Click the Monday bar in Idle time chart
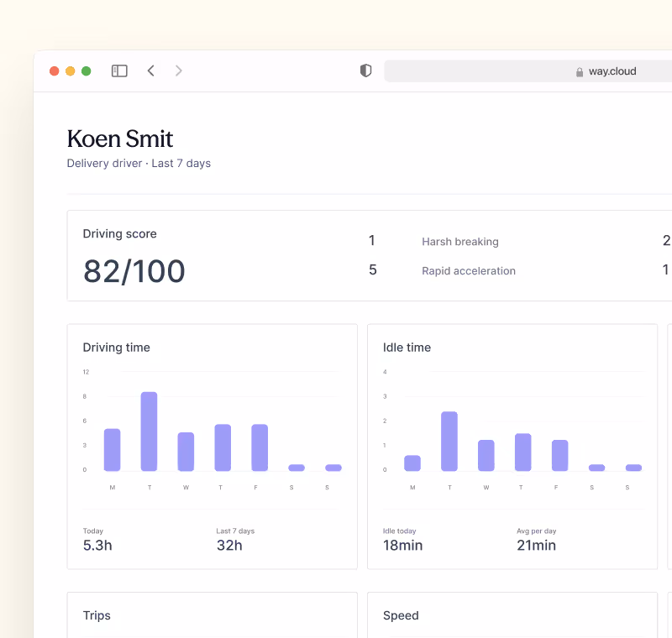 (412, 463)
